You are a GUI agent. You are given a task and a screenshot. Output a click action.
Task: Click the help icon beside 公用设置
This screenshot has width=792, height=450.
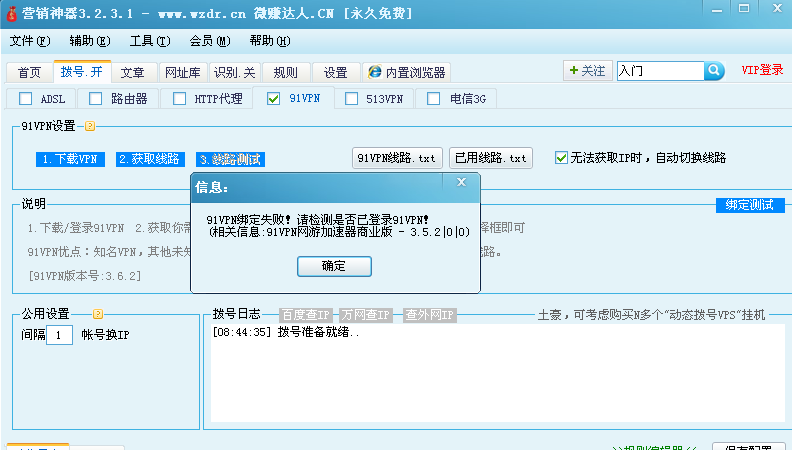(x=98, y=314)
